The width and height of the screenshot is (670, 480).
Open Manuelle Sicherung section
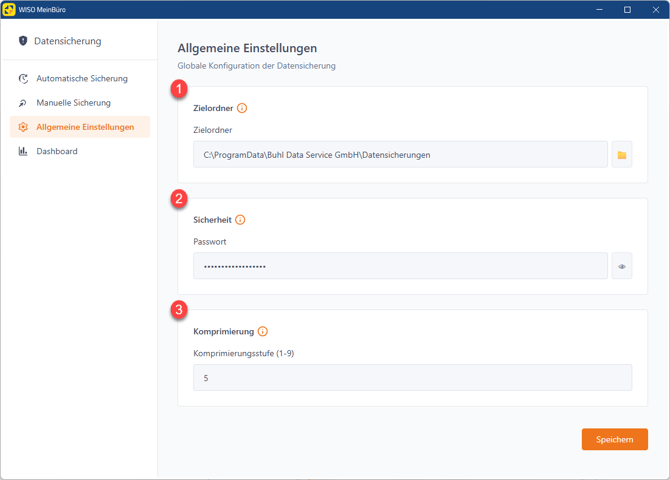[x=80, y=103]
